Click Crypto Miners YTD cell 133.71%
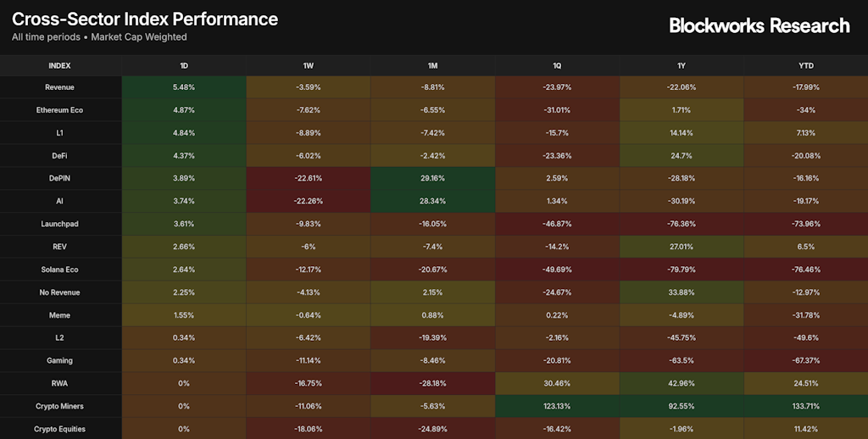Screen dimensions: 868x439 click(x=805, y=406)
